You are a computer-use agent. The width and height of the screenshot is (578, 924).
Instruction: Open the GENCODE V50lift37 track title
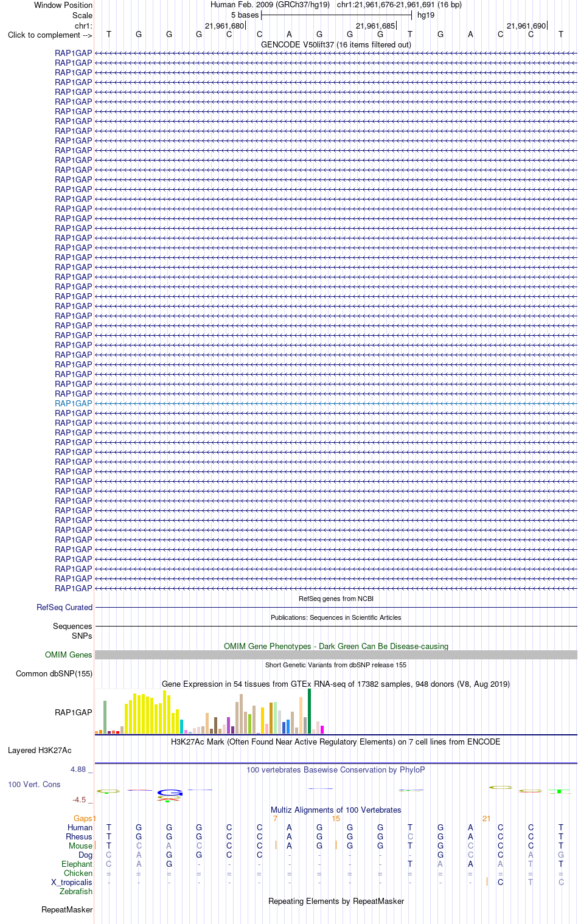336,44
